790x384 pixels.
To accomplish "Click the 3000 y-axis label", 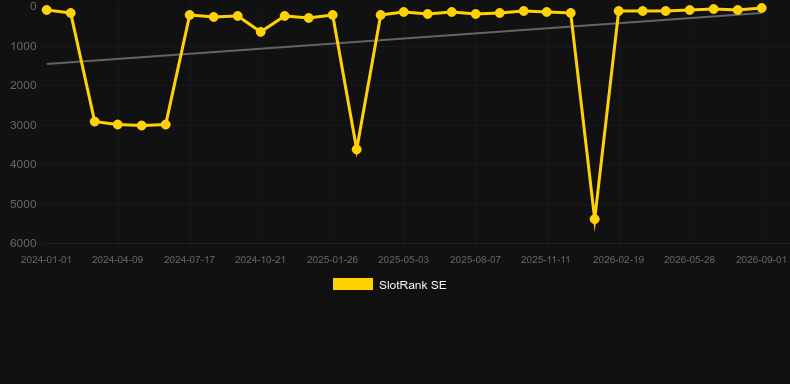I will (23, 125).
